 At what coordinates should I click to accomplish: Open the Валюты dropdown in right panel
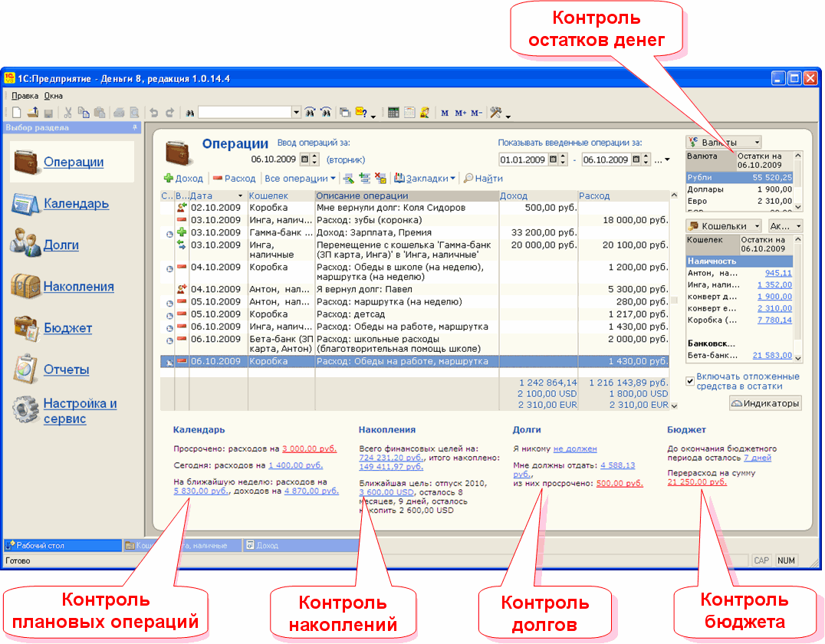[724, 142]
